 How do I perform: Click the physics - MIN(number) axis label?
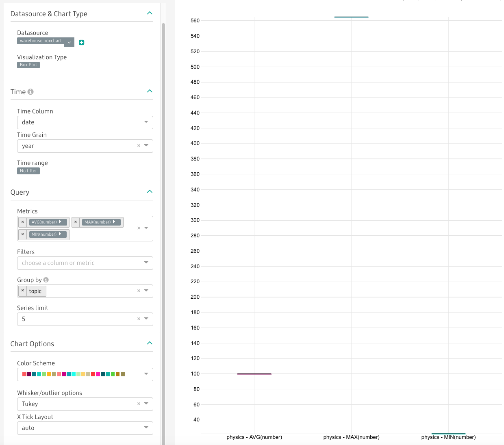449,437
